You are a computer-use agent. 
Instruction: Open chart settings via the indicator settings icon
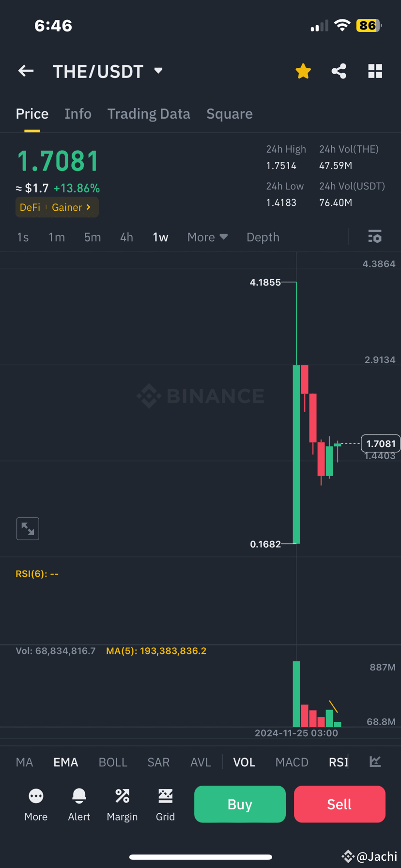pyautogui.click(x=375, y=237)
